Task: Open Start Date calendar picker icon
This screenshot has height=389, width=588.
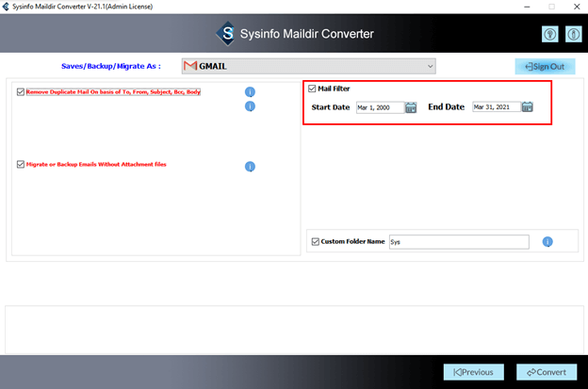Action: pos(411,107)
